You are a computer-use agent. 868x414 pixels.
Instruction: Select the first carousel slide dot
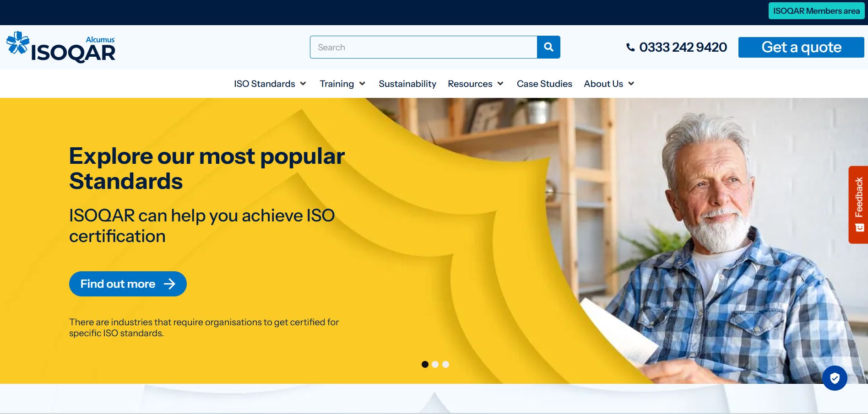425,364
